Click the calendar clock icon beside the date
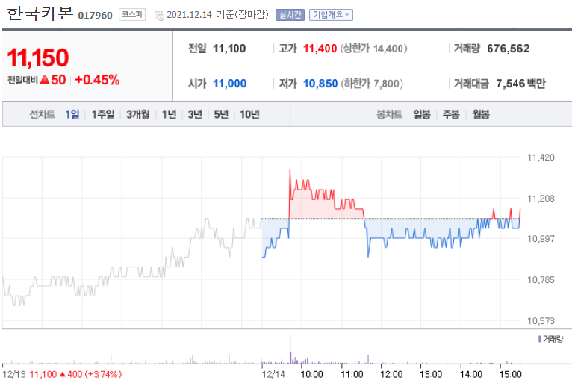Screen dimensions: 572x392 click(x=159, y=16)
